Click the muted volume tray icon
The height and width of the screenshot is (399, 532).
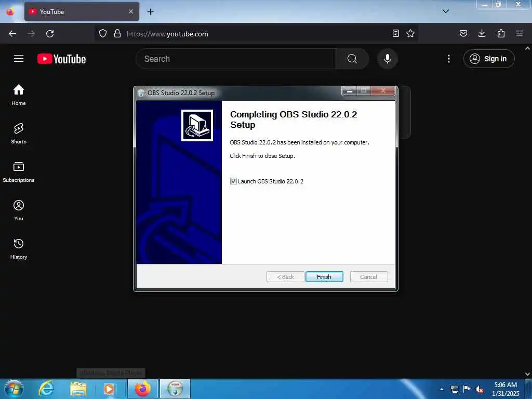(x=480, y=389)
